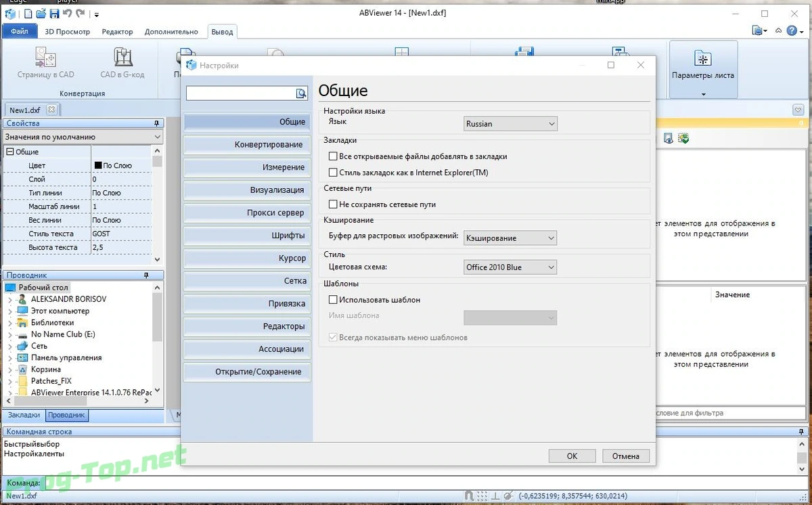
Task: Click the heart dropdown icon in right panel
Action: pos(798,110)
